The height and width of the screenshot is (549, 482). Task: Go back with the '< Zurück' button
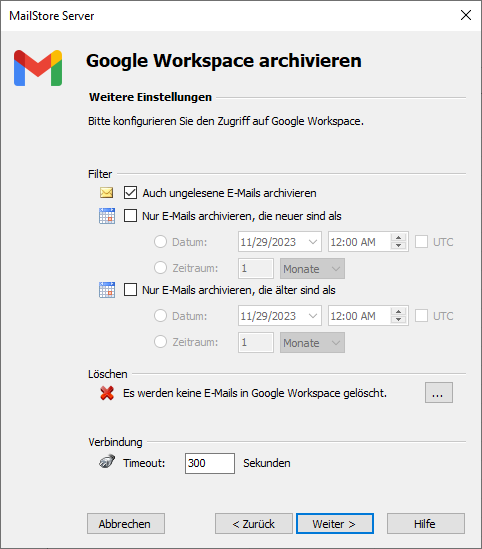[x=254, y=524]
